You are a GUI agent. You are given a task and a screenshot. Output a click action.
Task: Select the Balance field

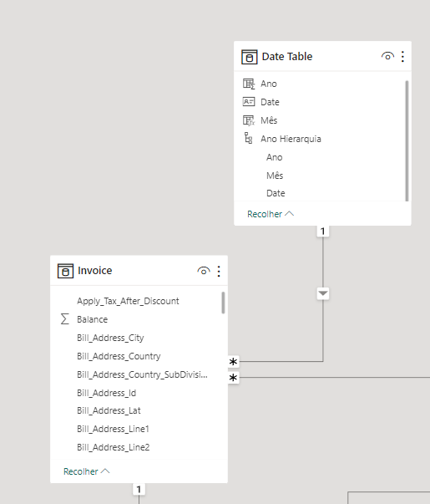tap(92, 319)
